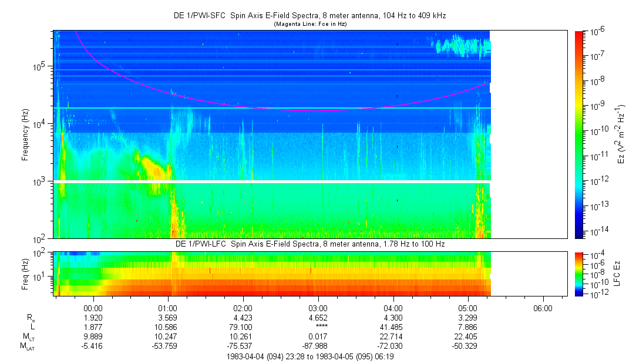Select the 03:00 time tick label
This screenshot has height=364, width=636.
click(x=318, y=308)
